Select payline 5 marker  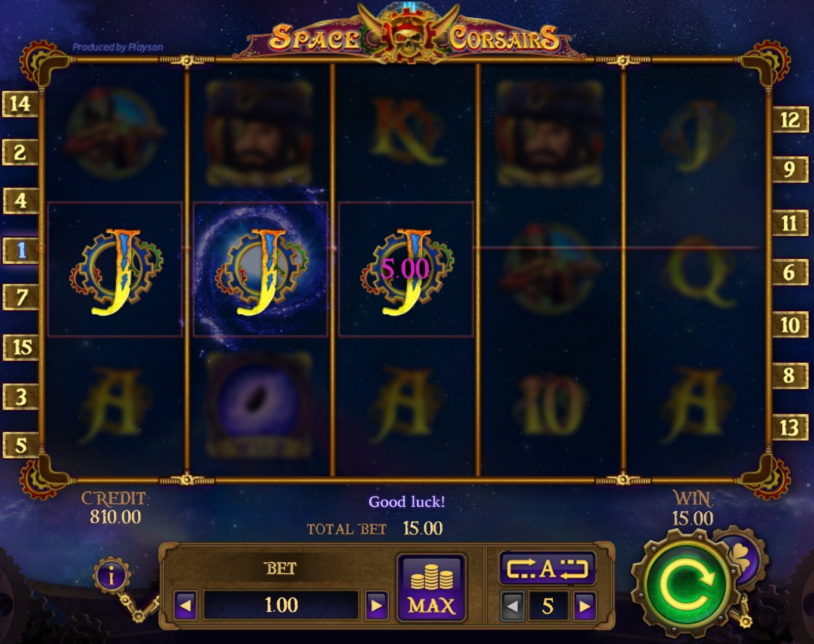21,445
